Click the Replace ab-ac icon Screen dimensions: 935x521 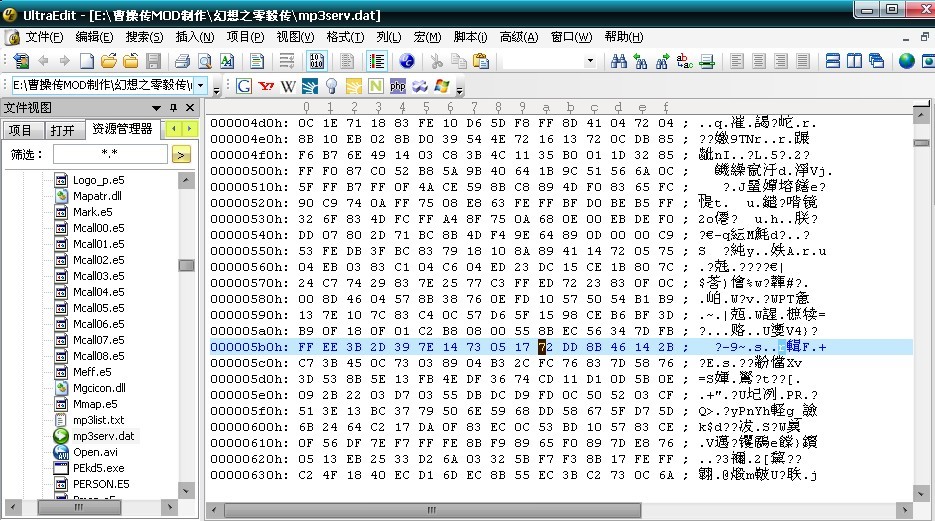(x=685, y=61)
